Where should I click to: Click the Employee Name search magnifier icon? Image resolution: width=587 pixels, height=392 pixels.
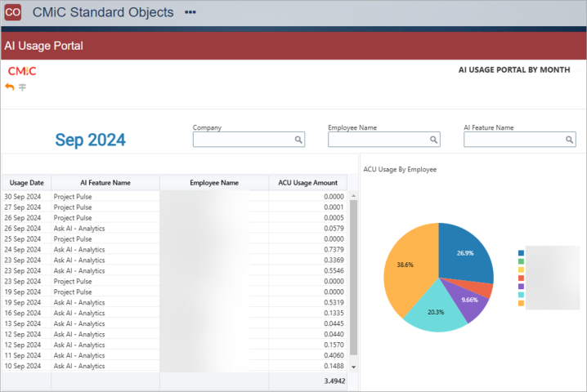click(433, 140)
